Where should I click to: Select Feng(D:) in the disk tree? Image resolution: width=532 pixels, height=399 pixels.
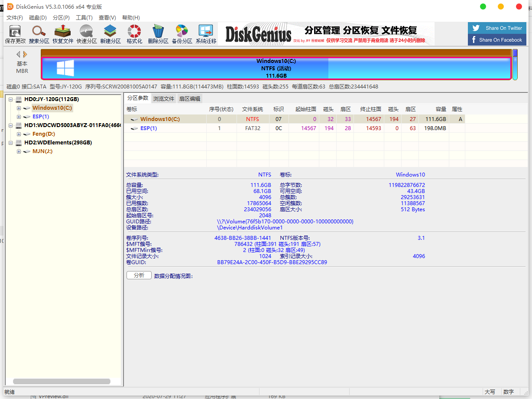click(x=44, y=134)
